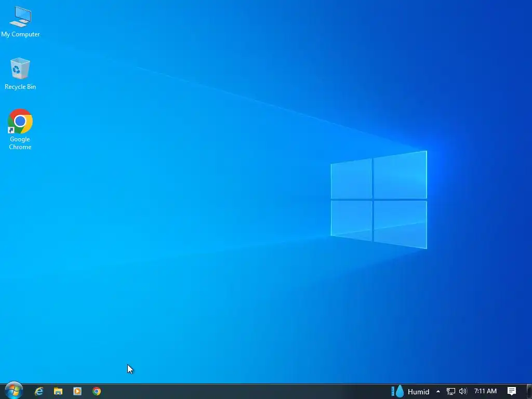Select the My Computer desktop icon
Viewport: 532px width, 399px height.
point(20,21)
